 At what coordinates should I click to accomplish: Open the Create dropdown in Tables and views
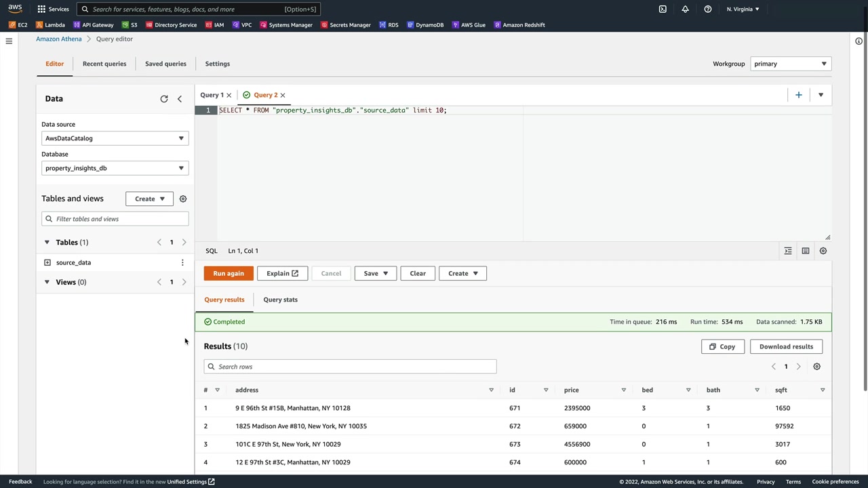point(149,199)
